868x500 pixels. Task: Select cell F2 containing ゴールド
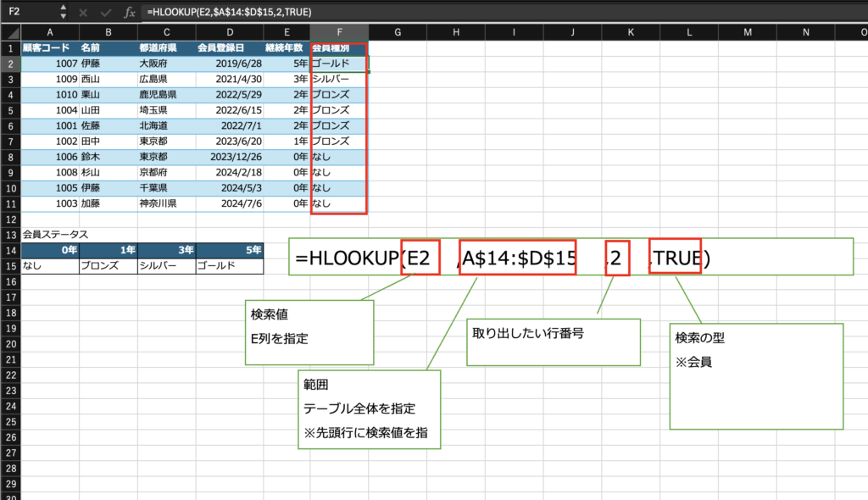click(x=339, y=63)
